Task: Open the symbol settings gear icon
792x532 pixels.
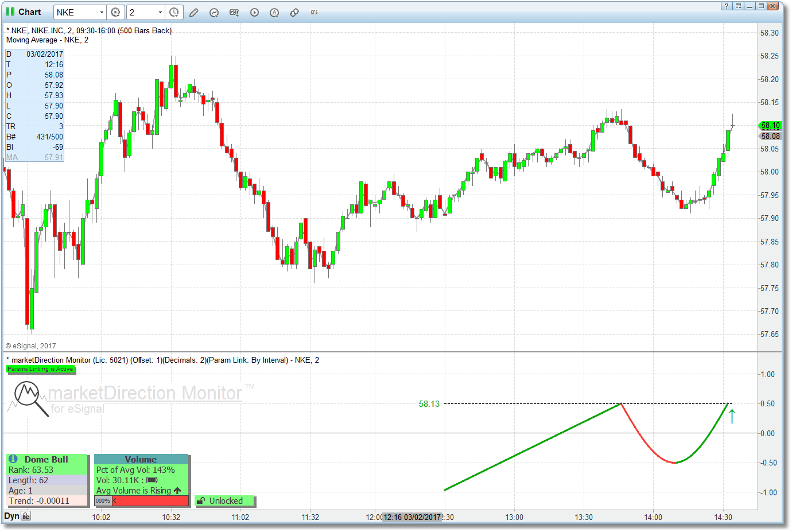Action: pyautogui.click(x=116, y=13)
